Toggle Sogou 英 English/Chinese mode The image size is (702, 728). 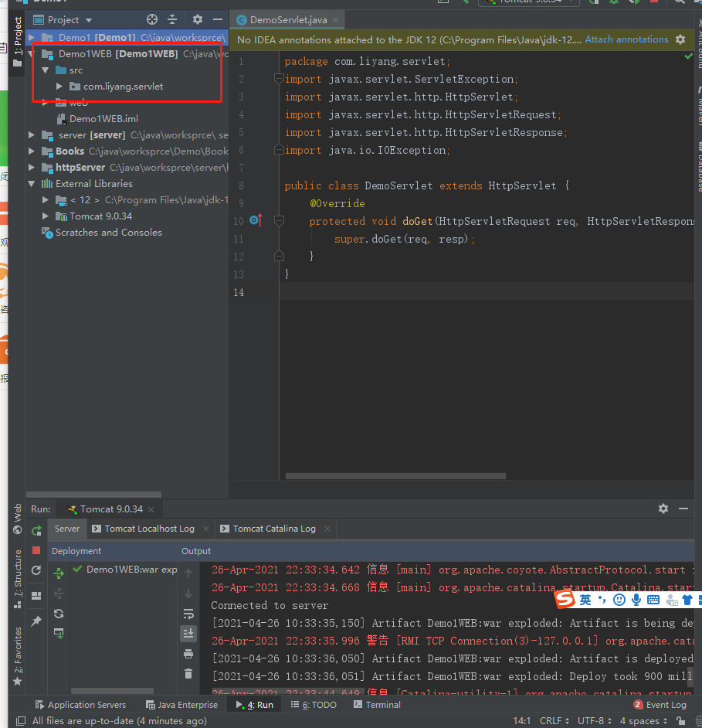click(x=585, y=600)
